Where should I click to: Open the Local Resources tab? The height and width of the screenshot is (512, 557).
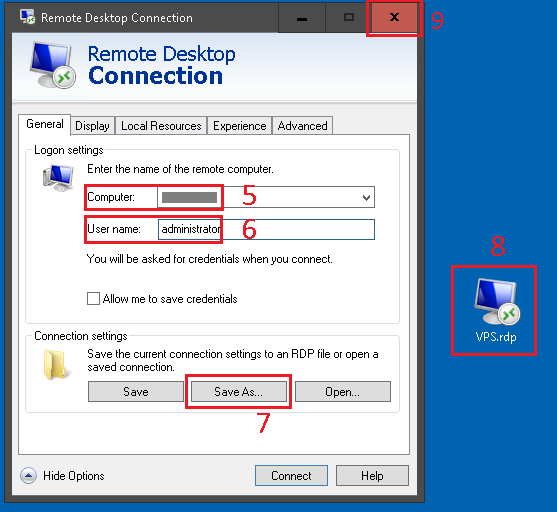[x=161, y=126]
